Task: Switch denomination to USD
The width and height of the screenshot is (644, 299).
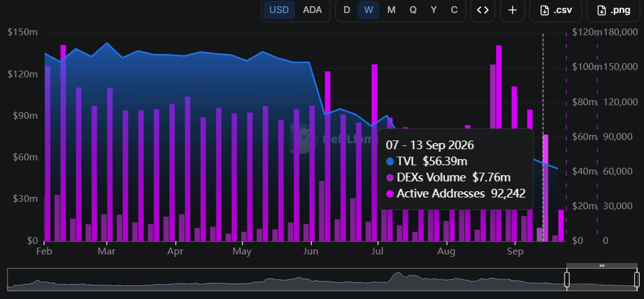Action: (279, 10)
